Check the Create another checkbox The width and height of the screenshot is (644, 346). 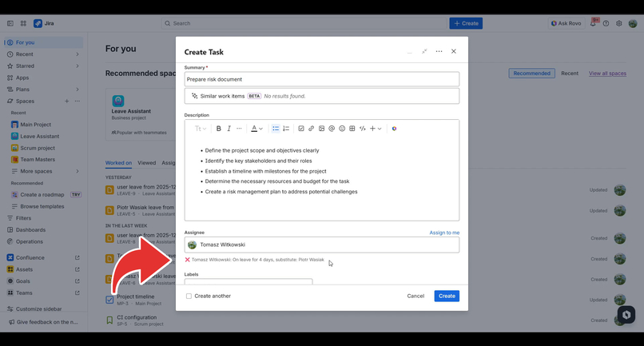tap(189, 296)
